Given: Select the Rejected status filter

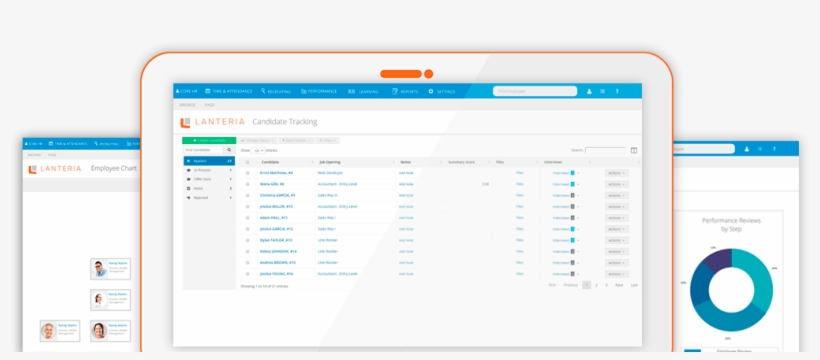Looking at the screenshot, I should pyautogui.click(x=209, y=198).
